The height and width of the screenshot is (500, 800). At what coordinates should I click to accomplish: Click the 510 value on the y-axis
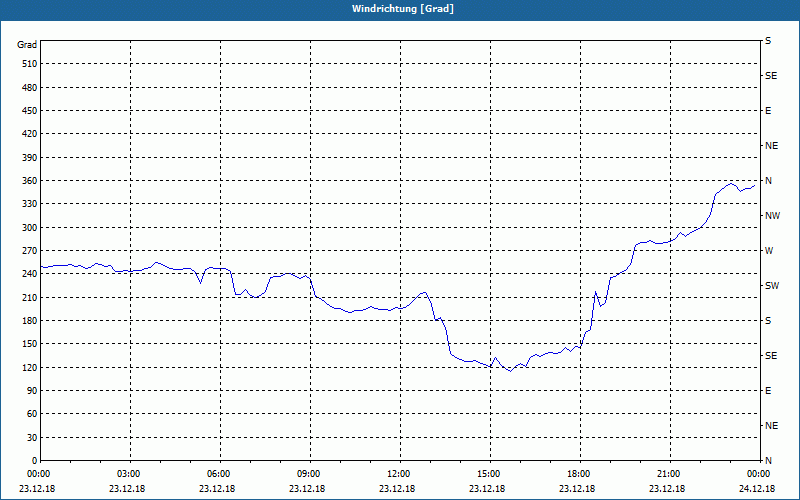coord(29,64)
